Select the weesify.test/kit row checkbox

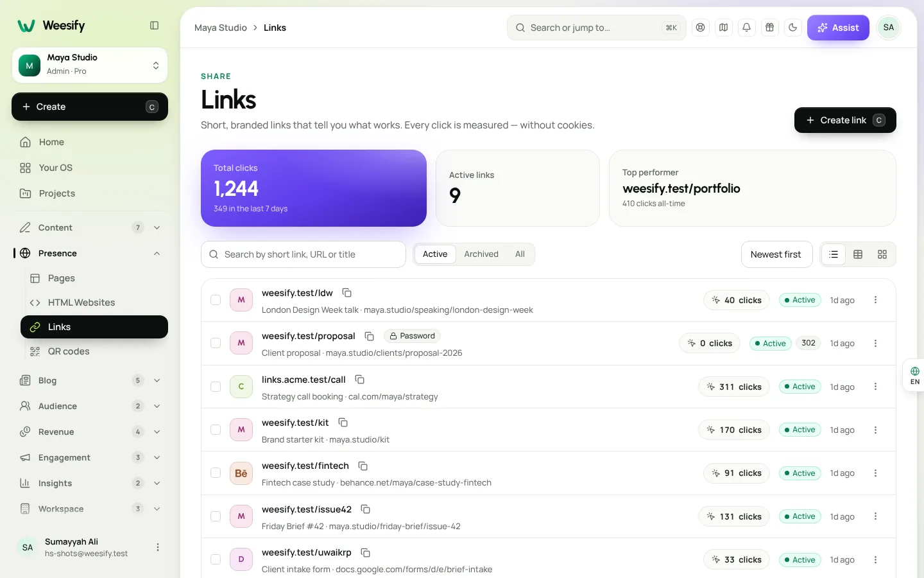click(216, 430)
